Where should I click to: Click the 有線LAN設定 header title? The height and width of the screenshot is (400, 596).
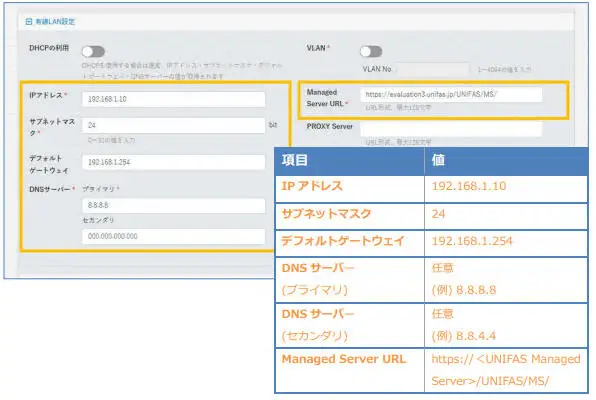(x=55, y=22)
